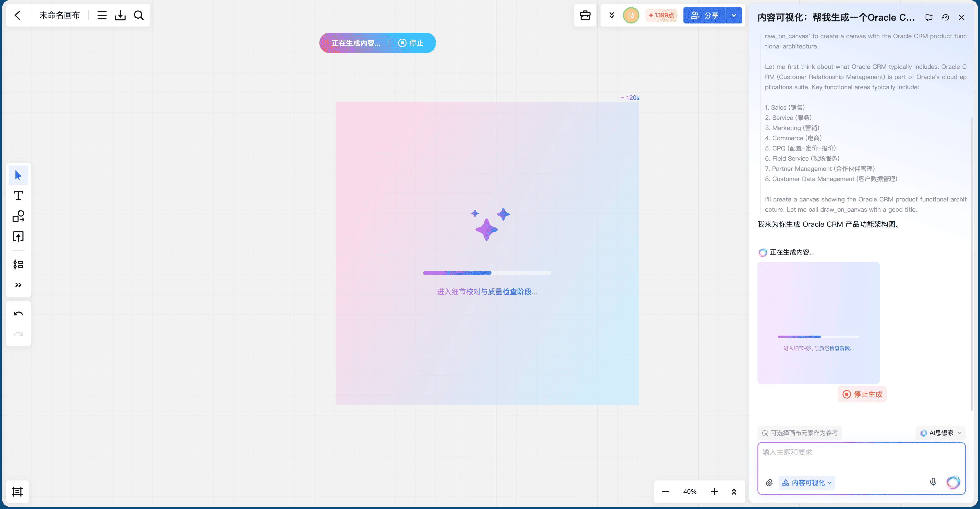
Task: Click the generation preview thumbnail in chat
Action: [818, 322]
